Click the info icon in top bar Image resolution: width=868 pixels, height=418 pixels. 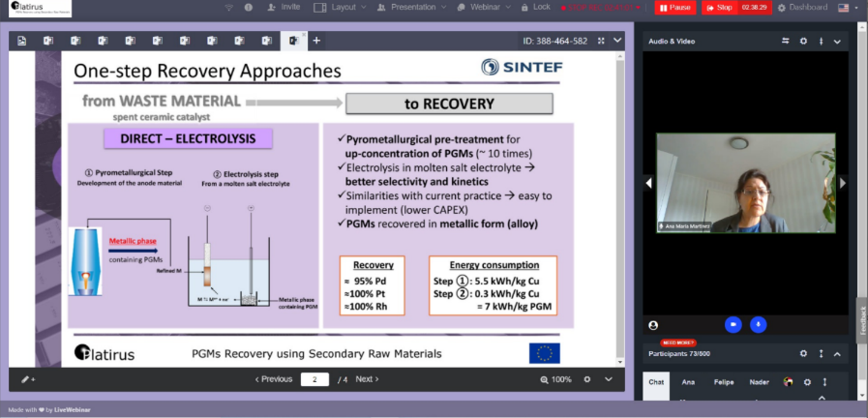click(x=249, y=7)
